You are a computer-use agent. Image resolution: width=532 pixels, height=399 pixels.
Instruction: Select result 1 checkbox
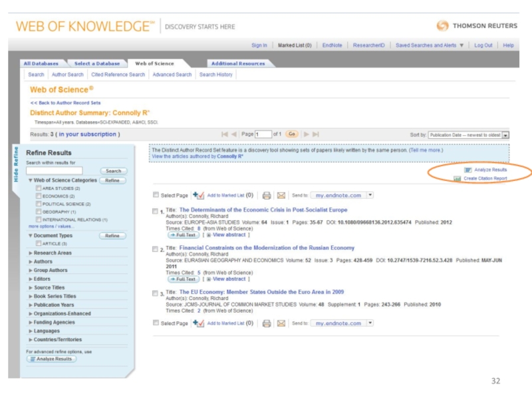coord(155,211)
